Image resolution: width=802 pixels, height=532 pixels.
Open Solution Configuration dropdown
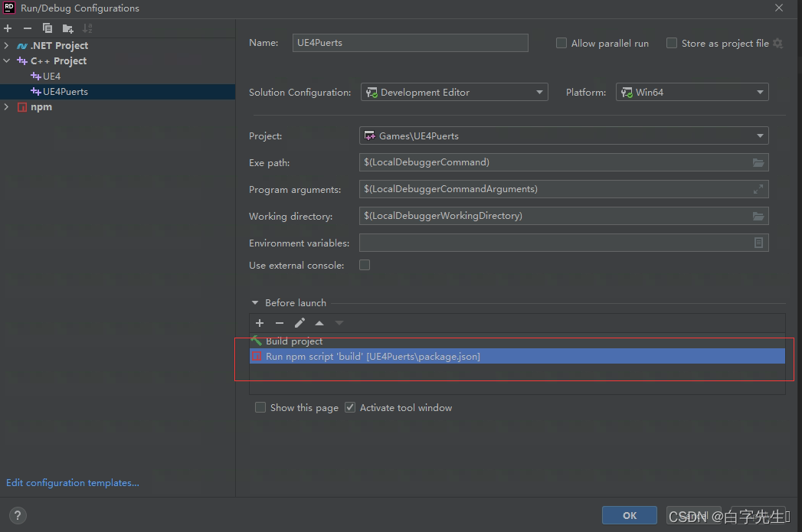coord(454,92)
